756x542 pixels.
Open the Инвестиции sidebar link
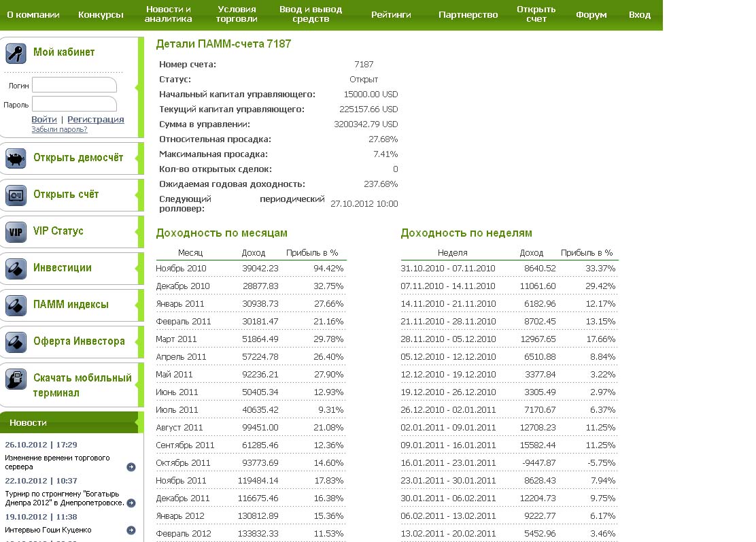(62, 268)
